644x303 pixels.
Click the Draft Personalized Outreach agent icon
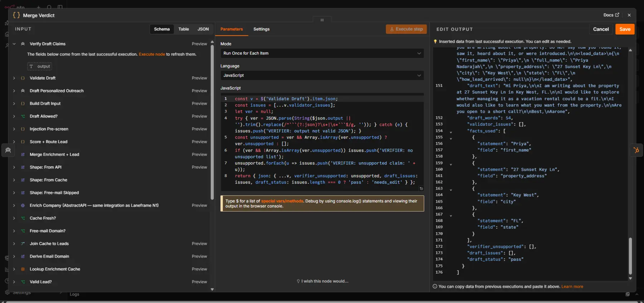23,91
